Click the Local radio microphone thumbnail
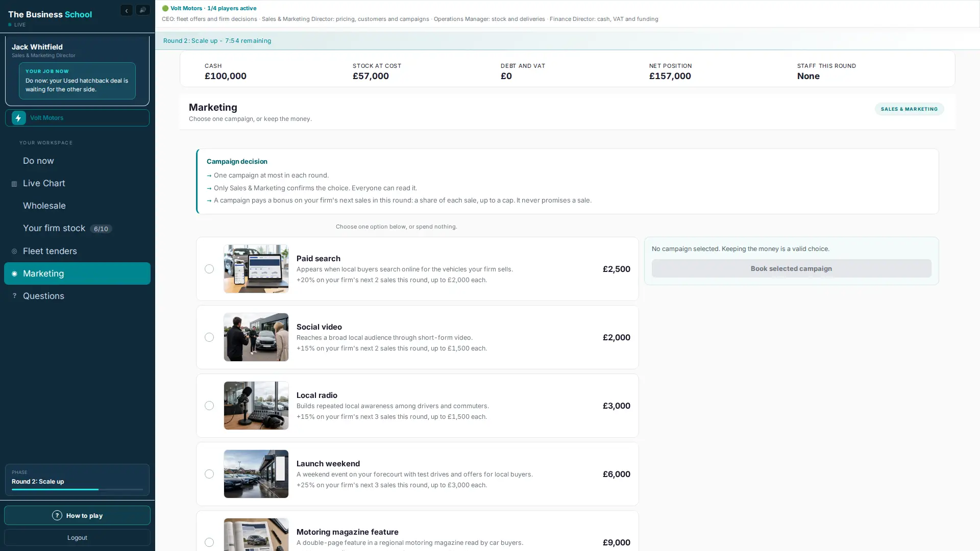The height and width of the screenshot is (551, 980). click(256, 406)
